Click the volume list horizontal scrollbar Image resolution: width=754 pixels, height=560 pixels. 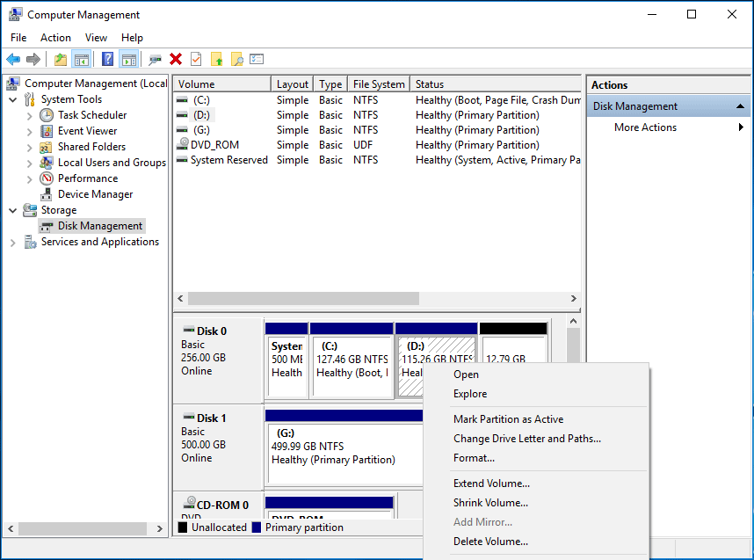click(x=303, y=298)
